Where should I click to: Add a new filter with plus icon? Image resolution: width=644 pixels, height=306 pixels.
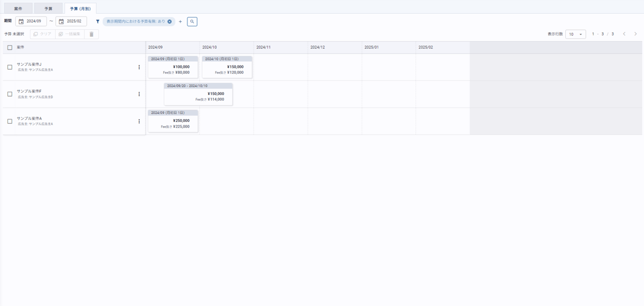click(x=181, y=22)
